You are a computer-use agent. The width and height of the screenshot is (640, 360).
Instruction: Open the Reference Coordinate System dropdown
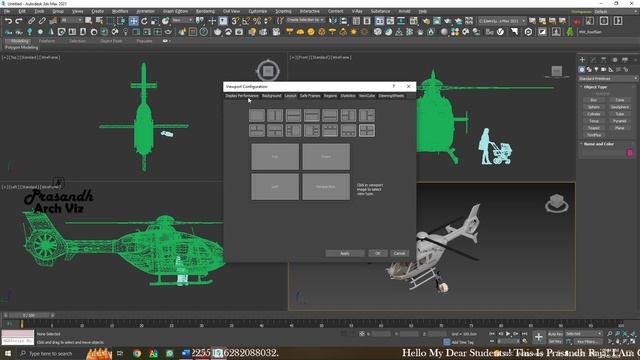[x=182, y=20]
